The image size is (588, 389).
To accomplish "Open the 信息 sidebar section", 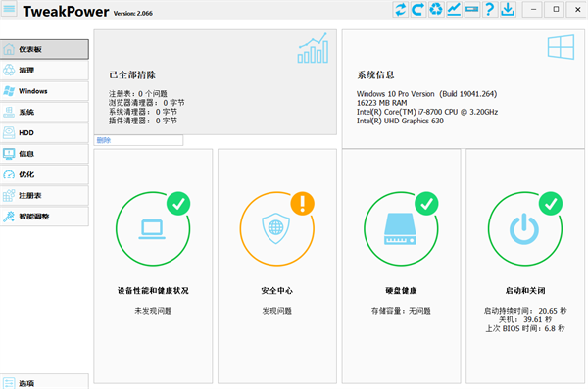I will pos(44,154).
